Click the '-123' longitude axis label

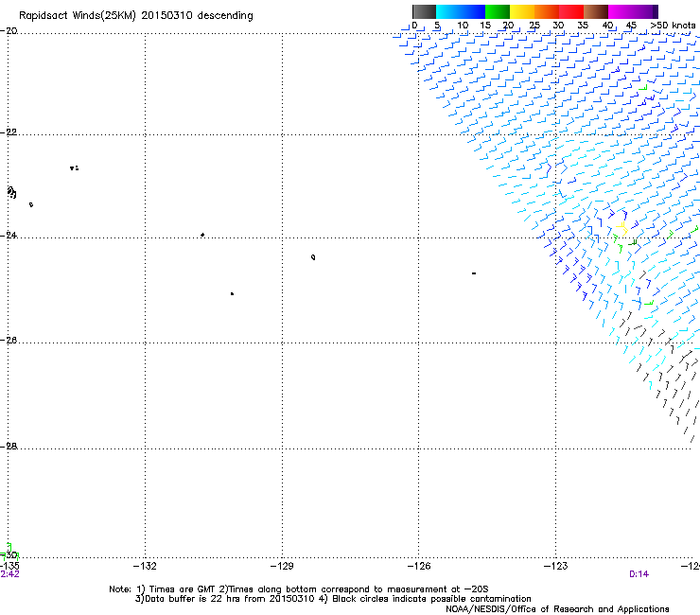[x=556, y=567]
